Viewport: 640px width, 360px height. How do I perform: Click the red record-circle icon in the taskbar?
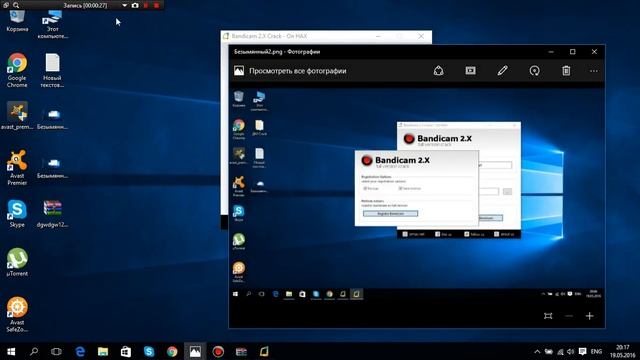point(218,351)
